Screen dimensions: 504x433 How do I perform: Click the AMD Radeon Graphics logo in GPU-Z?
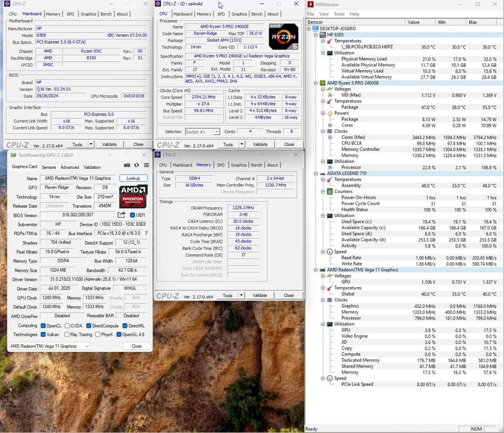pyautogui.click(x=133, y=197)
